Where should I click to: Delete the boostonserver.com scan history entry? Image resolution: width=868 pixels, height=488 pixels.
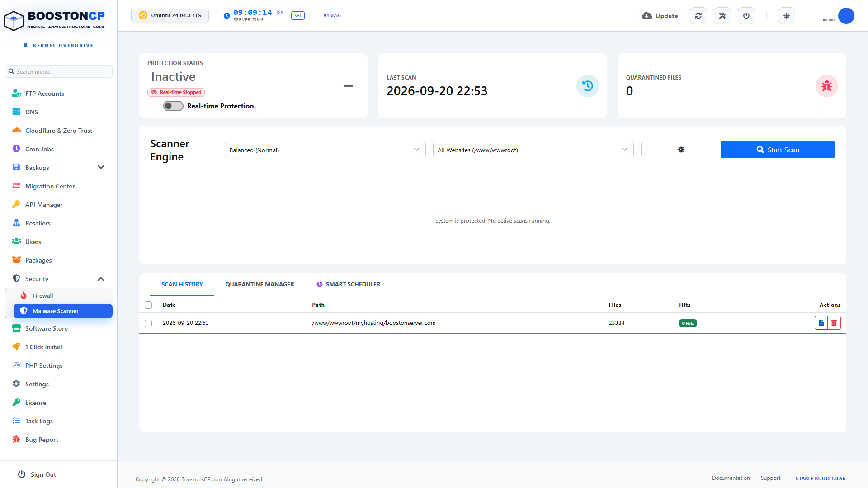834,323
